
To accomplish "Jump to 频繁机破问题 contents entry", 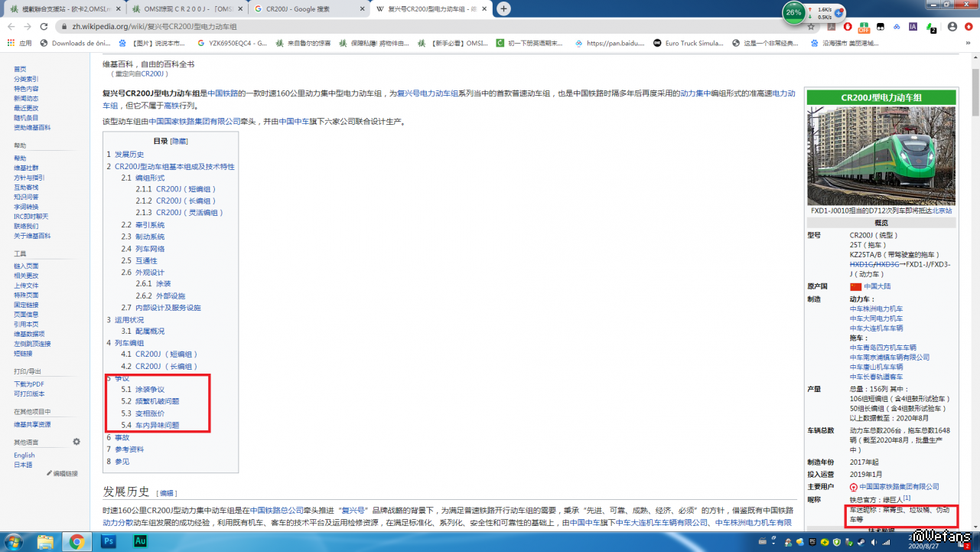I will coord(158,401).
